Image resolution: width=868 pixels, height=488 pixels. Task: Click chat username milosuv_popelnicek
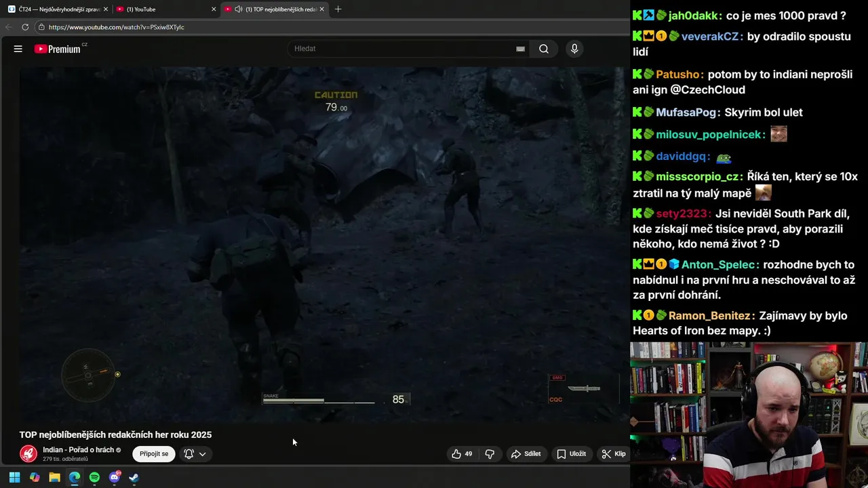pyautogui.click(x=710, y=135)
